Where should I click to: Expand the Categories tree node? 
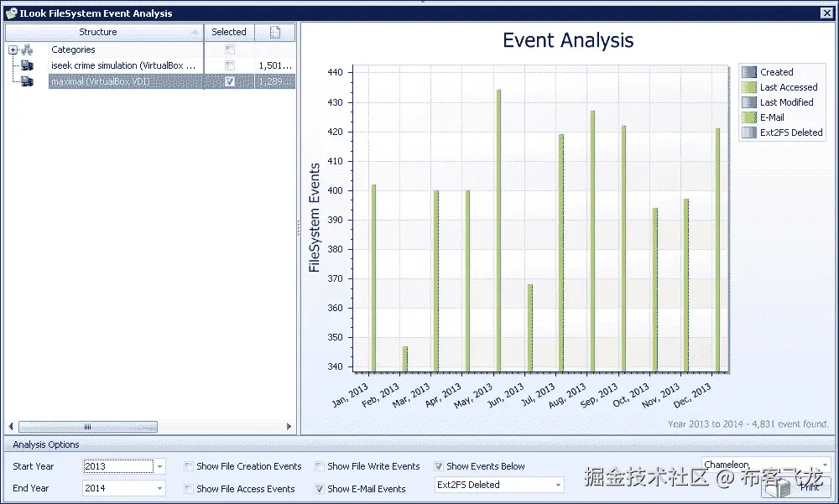click(13, 49)
